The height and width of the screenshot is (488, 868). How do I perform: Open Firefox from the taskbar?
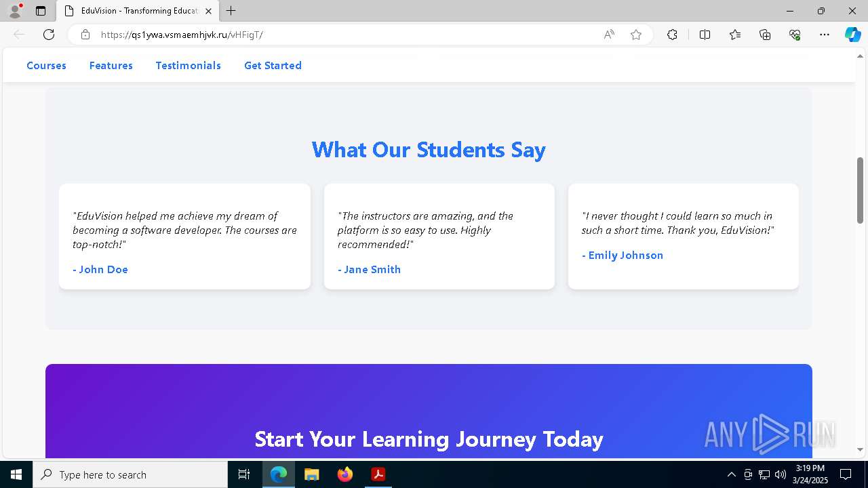coord(345,474)
